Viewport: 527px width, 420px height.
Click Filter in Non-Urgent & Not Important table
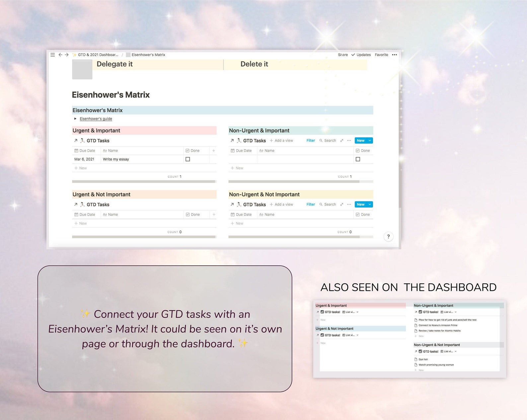(311, 204)
